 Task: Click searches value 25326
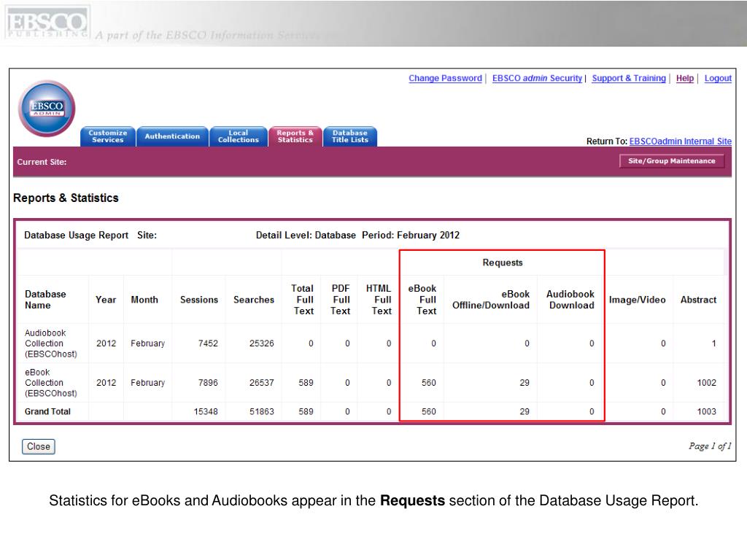pyautogui.click(x=262, y=343)
